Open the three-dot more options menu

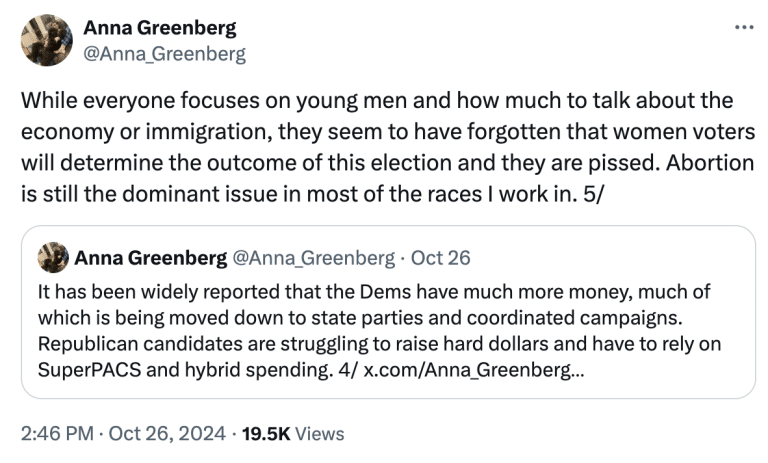pos(744,27)
